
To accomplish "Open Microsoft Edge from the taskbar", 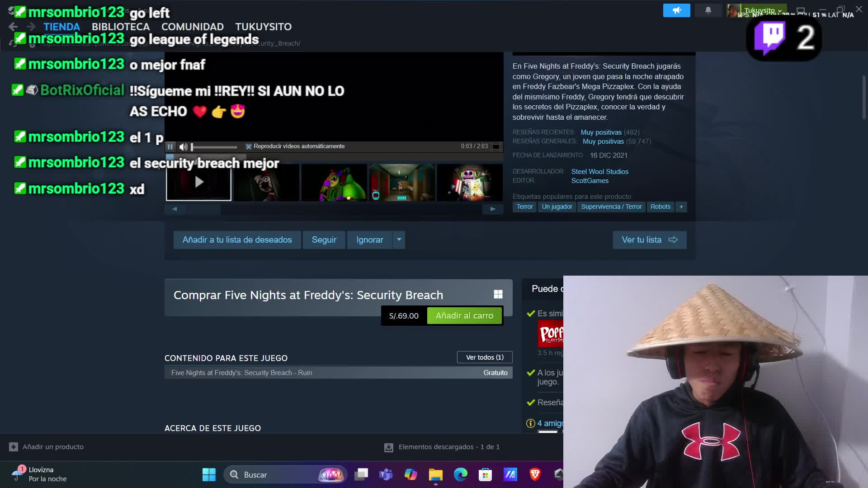I will [x=461, y=474].
